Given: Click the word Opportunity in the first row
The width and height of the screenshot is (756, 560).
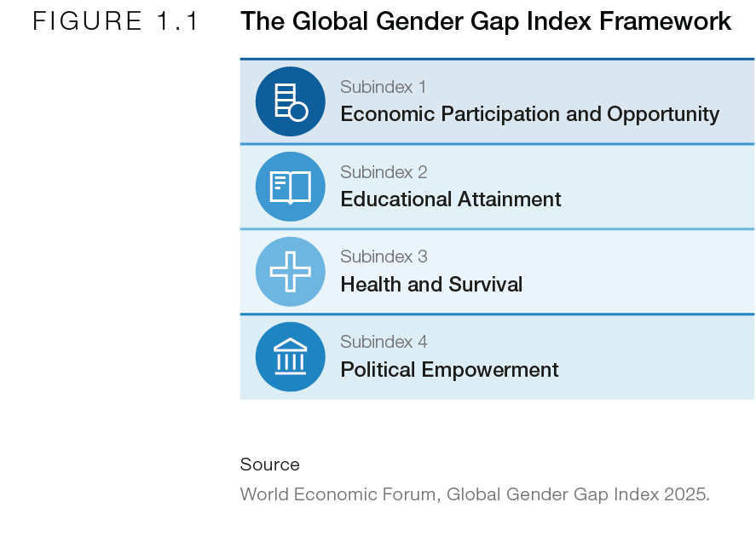Looking at the screenshot, I should tap(663, 115).
